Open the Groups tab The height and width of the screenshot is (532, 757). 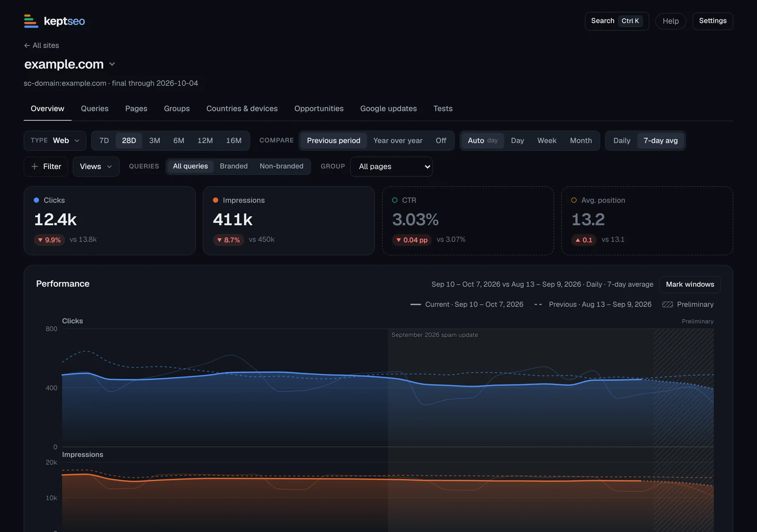pyautogui.click(x=177, y=109)
